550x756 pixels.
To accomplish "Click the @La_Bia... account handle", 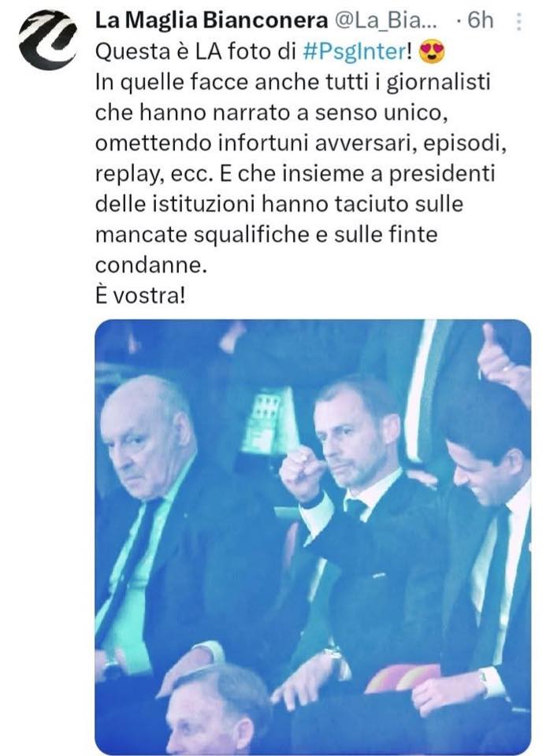I will tap(385, 20).
